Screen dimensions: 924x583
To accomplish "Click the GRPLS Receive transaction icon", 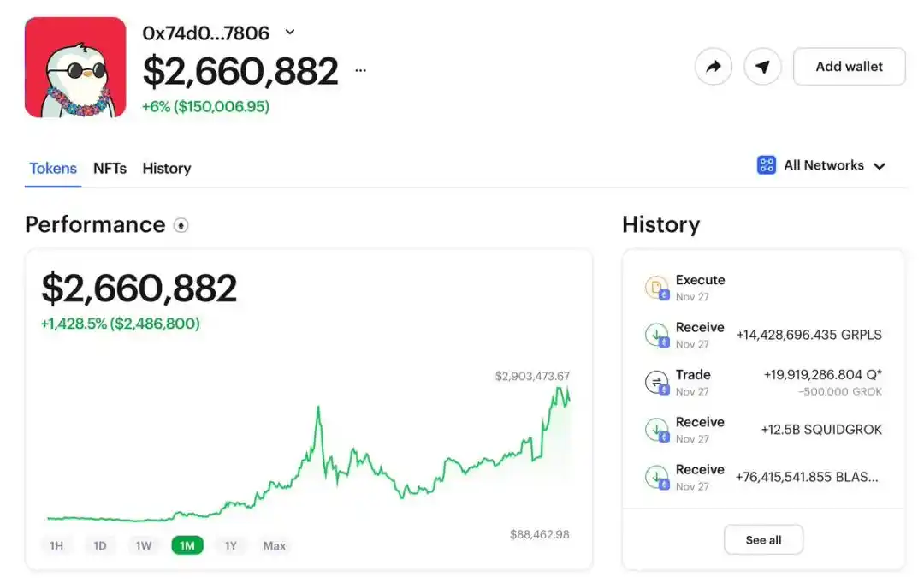I will click(x=656, y=335).
